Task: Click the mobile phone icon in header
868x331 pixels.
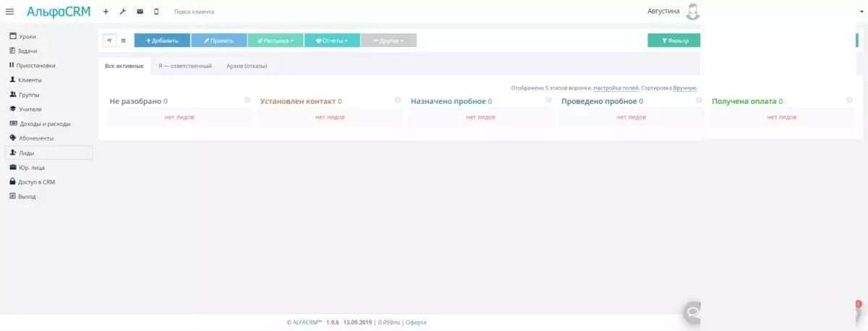Action: coord(156,12)
